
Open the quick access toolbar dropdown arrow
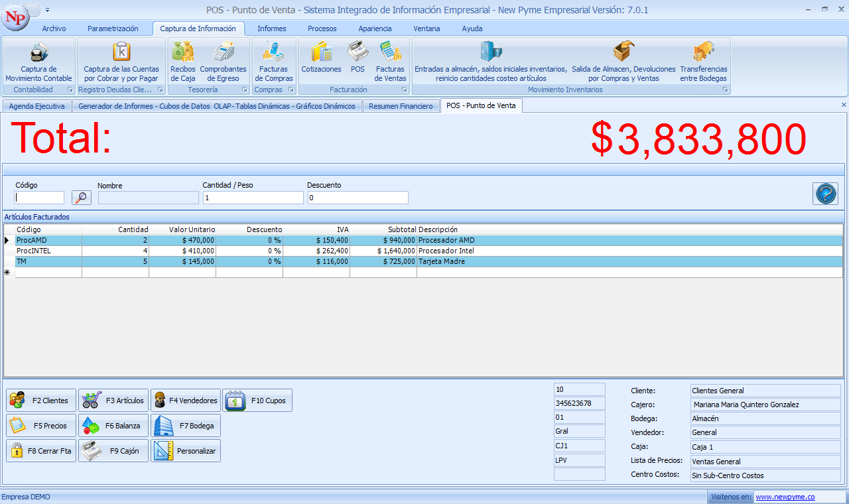pos(48,10)
